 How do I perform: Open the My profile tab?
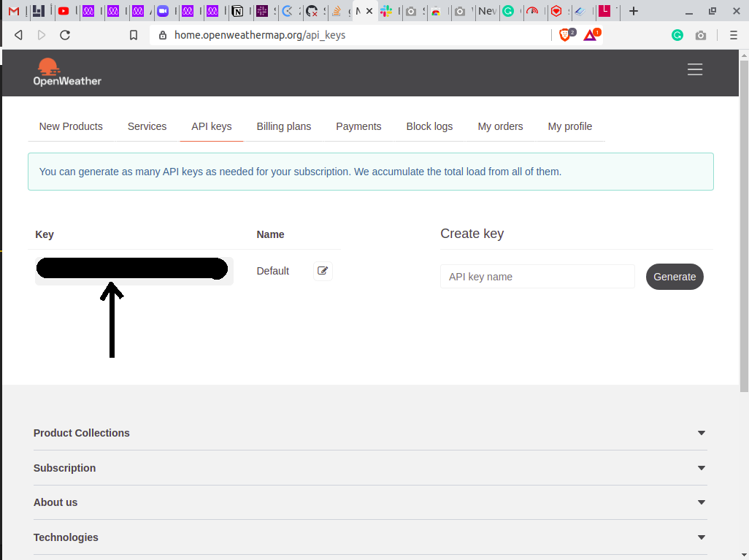(570, 126)
